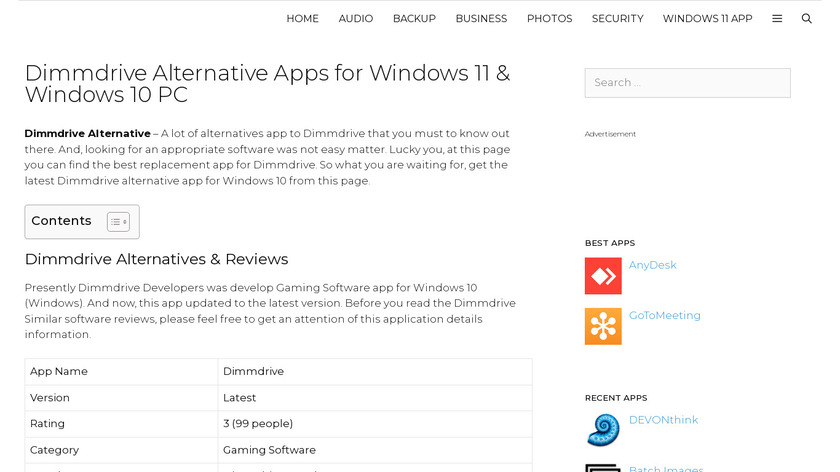Click the search magnifier icon in navigation
Image resolution: width=840 pixels, height=472 pixels.
click(x=806, y=19)
